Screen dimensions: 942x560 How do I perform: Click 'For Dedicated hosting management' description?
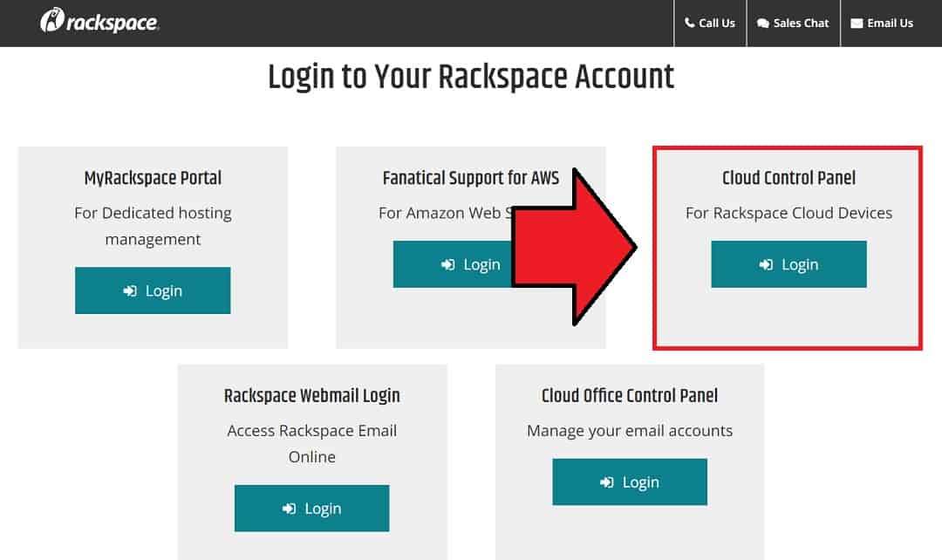tap(153, 226)
